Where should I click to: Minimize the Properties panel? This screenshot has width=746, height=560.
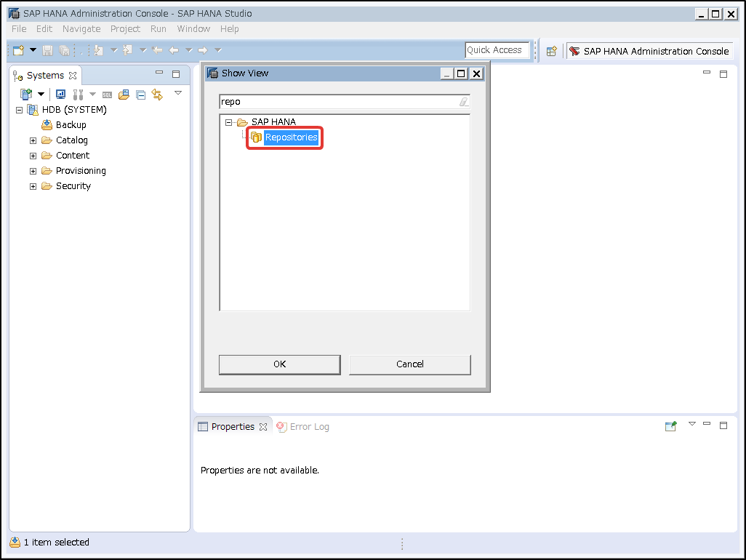[707, 423]
